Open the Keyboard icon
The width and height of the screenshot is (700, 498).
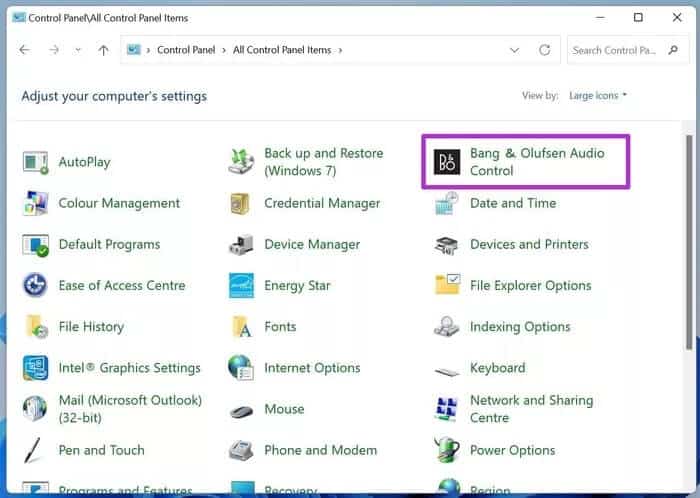click(x=446, y=371)
